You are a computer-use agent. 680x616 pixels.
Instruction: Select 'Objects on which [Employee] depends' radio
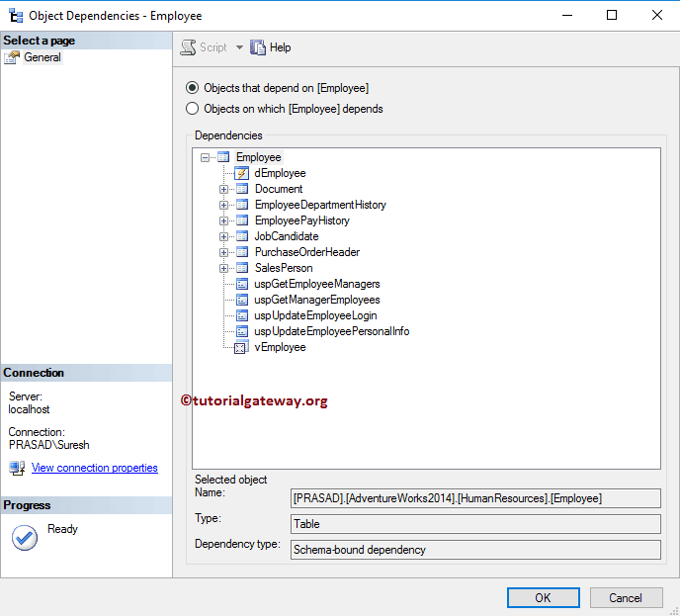192,109
